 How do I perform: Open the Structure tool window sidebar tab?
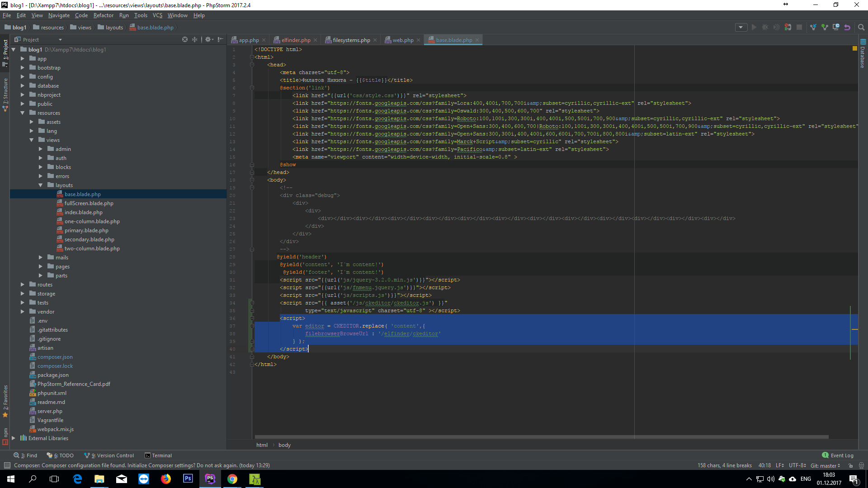[5, 95]
